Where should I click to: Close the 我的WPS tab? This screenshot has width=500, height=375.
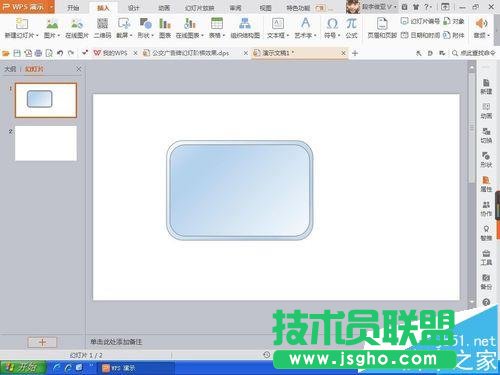(135, 53)
